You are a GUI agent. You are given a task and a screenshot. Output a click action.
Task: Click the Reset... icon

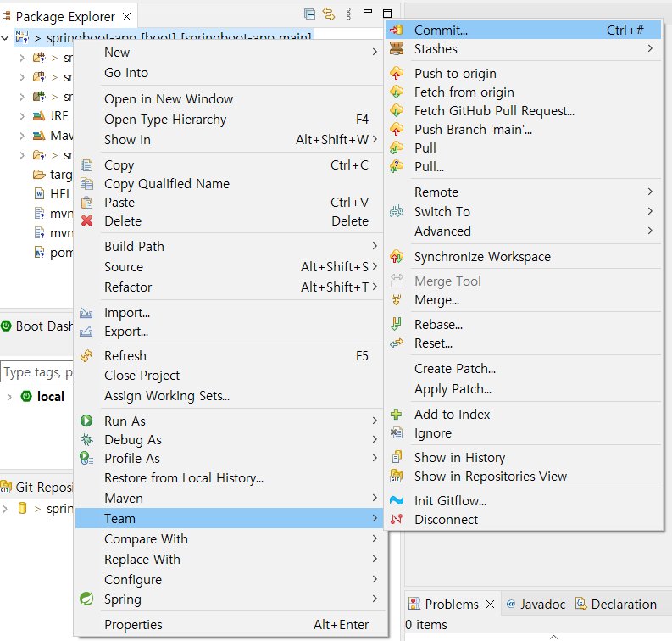(x=397, y=343)
